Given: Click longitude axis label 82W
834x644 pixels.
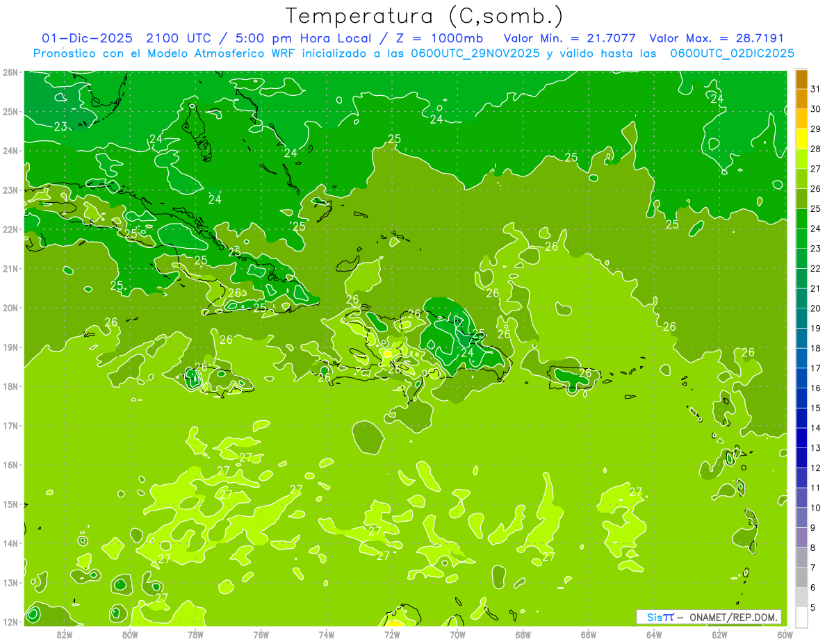Looking at the screenshot, I should click(65, 635).
